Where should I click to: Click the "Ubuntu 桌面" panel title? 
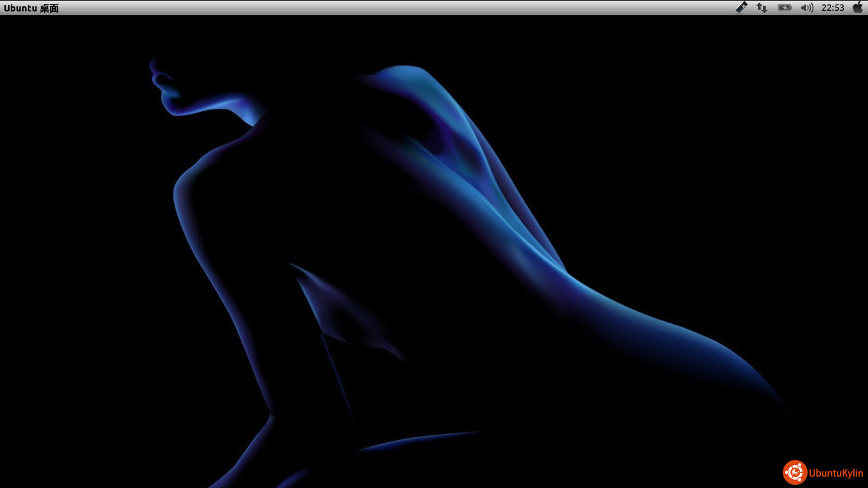31,8
